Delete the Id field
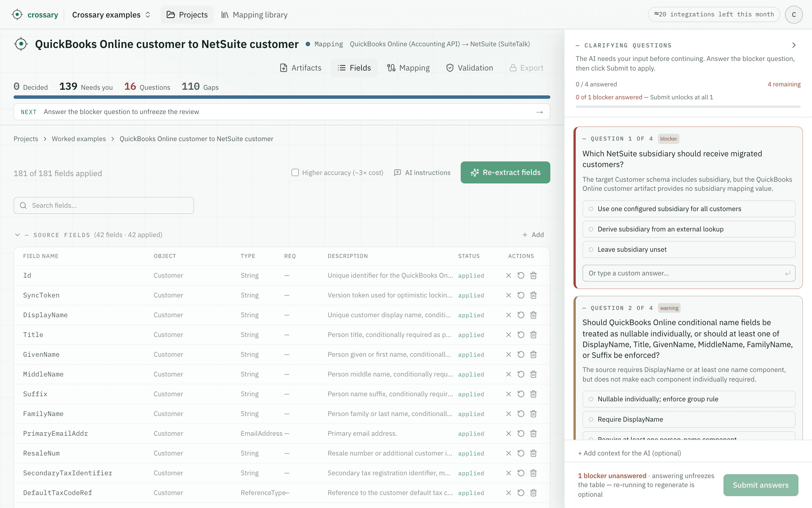 (x=533, y=275)
